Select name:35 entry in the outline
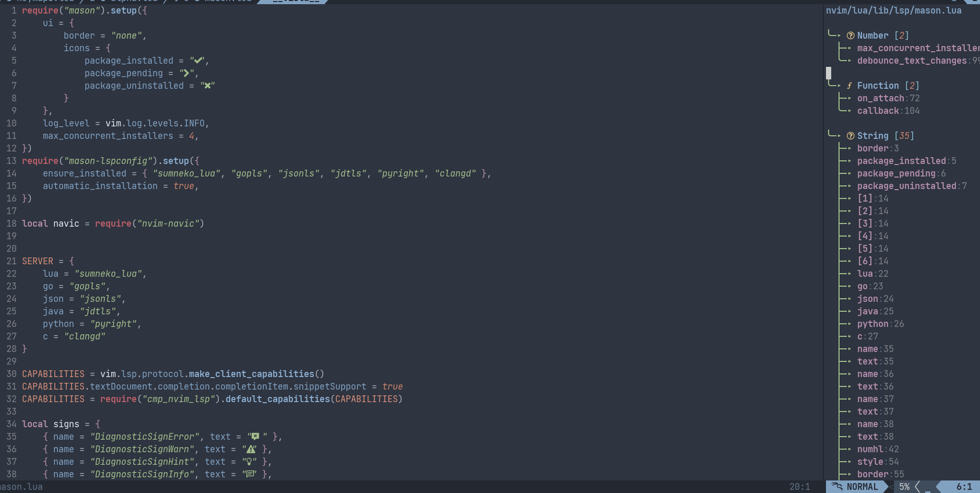 coord(875,349)
